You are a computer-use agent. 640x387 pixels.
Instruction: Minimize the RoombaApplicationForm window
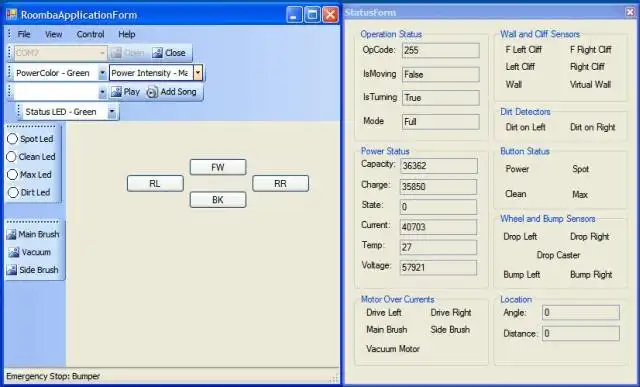pos(295,15)
